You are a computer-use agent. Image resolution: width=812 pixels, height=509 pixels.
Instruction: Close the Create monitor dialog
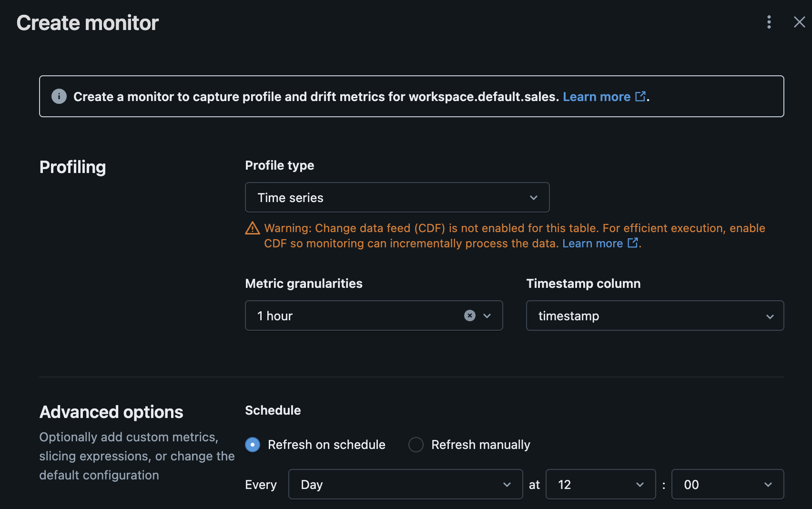[x=799, y=22]
